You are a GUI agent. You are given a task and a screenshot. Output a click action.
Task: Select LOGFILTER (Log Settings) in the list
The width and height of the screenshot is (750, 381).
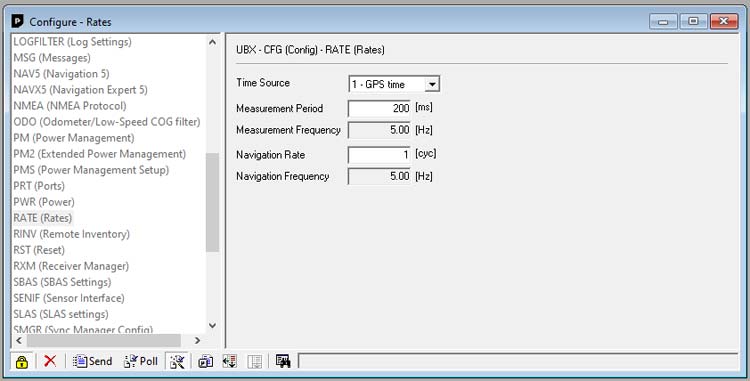coord(72,42)
